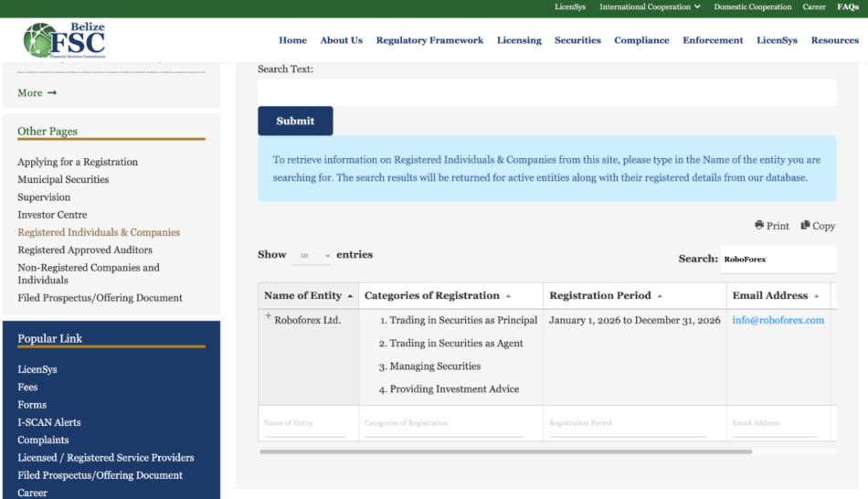Open the Enforcement menu

pos(713,40)
